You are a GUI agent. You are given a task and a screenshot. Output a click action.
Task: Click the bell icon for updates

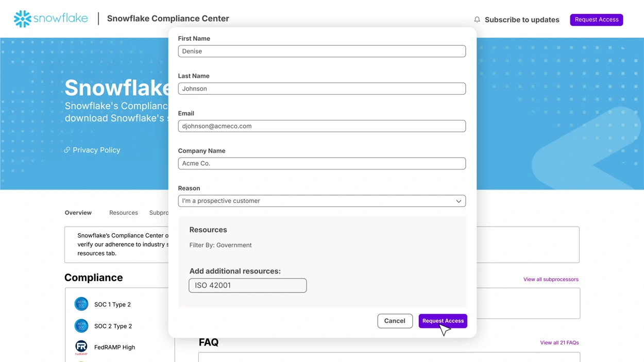pyautogui.click(x=477, y=20)
